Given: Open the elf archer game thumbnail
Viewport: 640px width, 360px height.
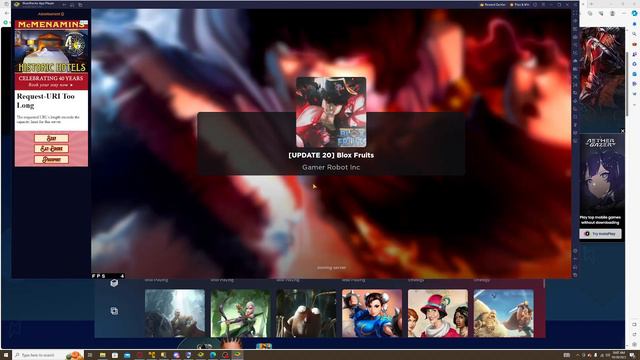Looking at the screenshot, I should tap(240, 313).
